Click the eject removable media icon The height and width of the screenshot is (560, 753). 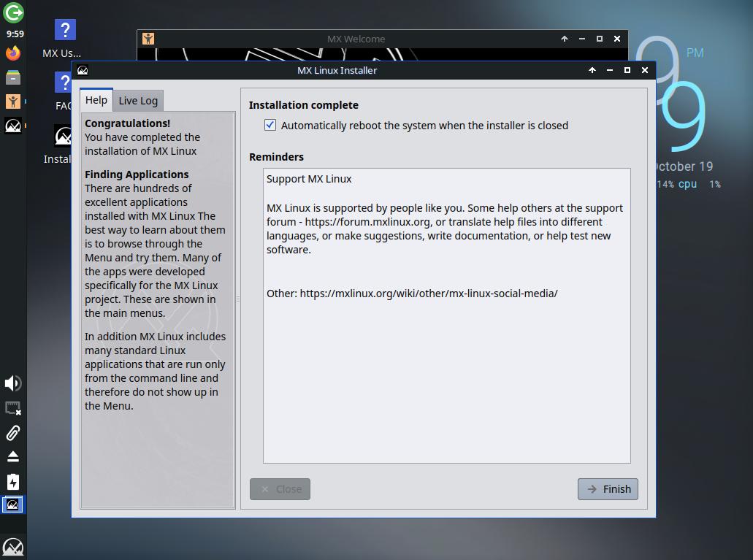(13, 456)
